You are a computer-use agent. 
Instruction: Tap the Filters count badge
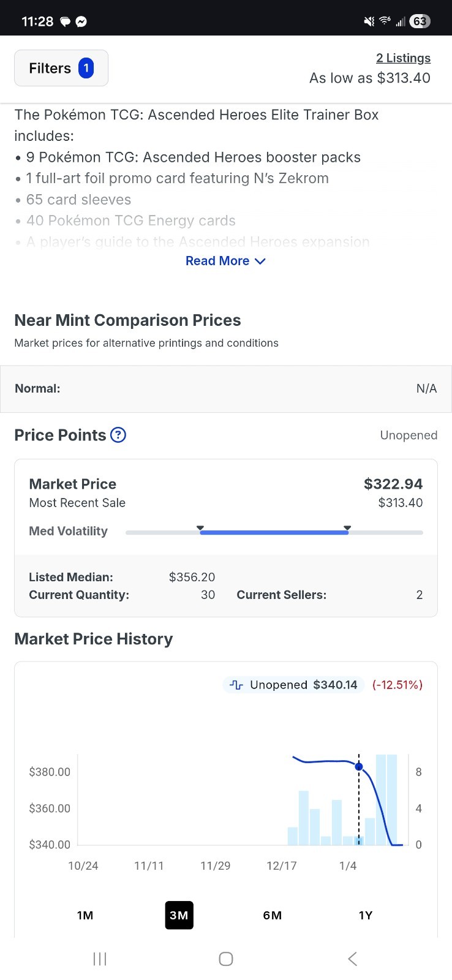86,68
